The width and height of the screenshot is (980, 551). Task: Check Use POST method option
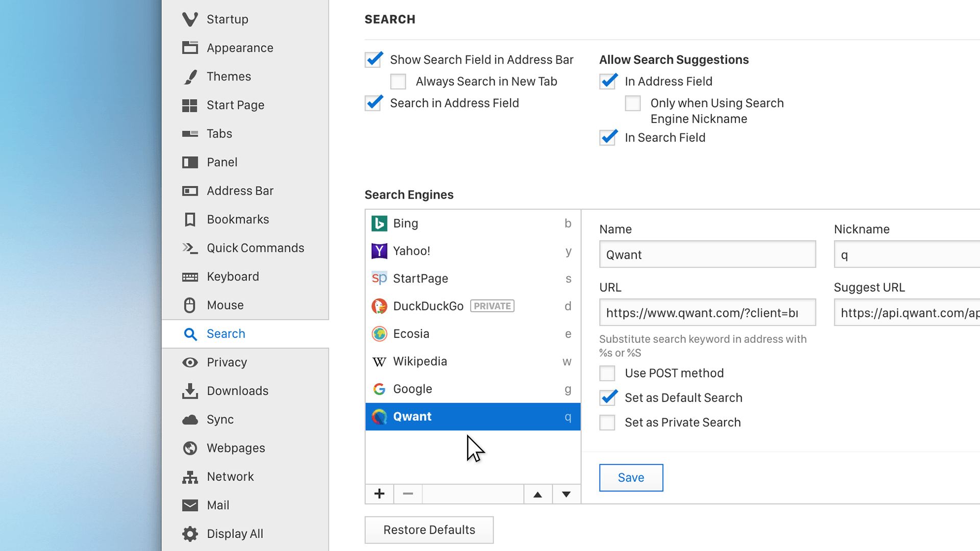click(x=607, y=373)
